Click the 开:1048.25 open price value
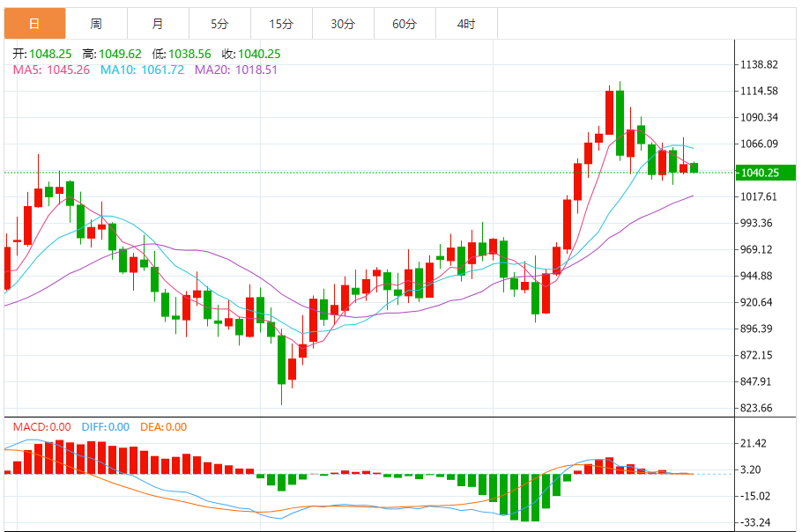The image size is (802, 532). pos(42,54)
